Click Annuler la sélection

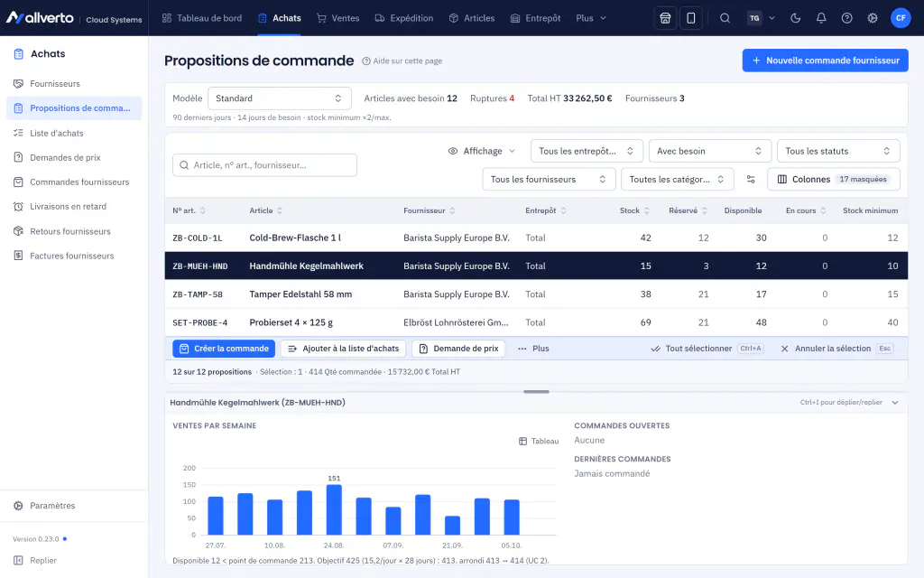coord(836,349)
